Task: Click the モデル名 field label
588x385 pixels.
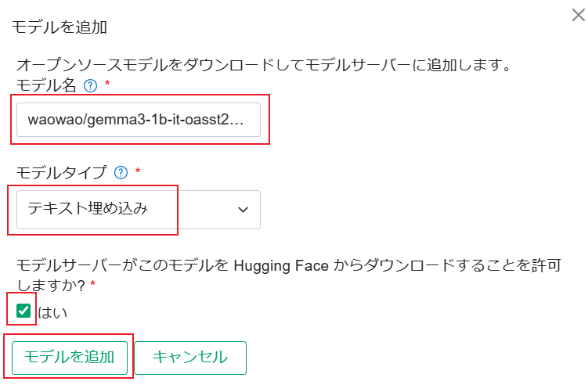Action: tap(46, 85)
